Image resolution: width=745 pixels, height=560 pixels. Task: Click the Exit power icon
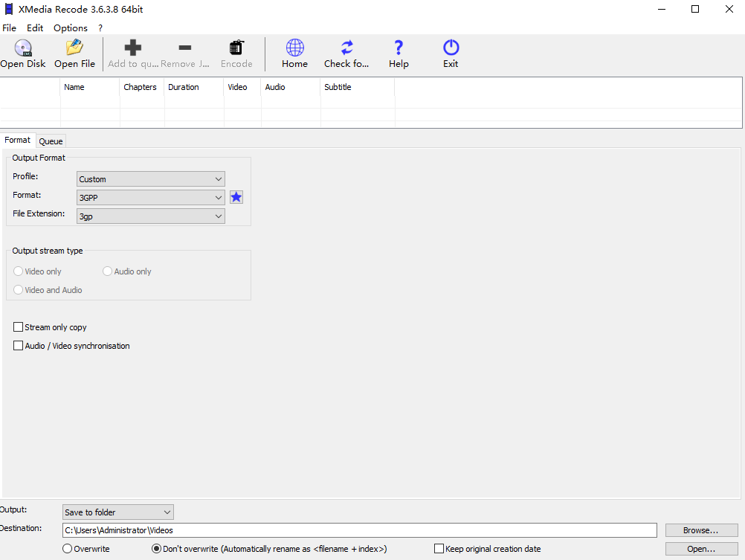(x=451, y=48)
